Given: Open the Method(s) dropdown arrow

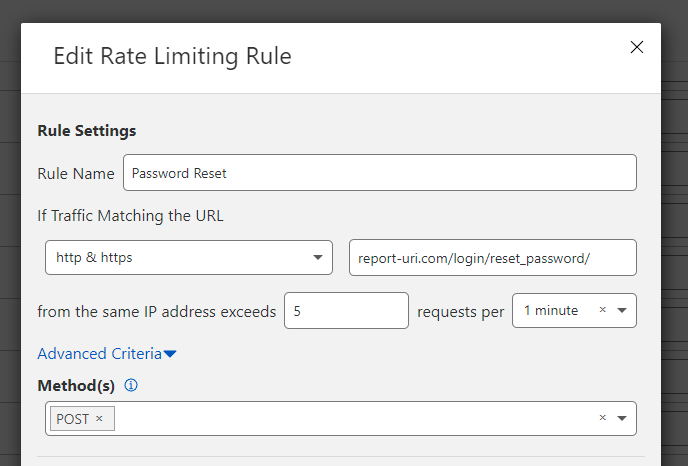Looking at the screenshot, I should (622, 418).
